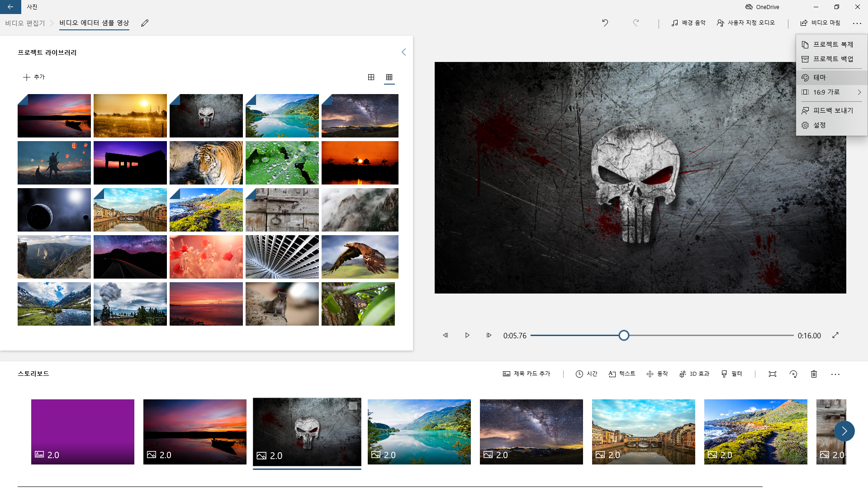The image size is (868, 488).
Task: Open the 3D 효과 effects tool
Action: point(694,374)
